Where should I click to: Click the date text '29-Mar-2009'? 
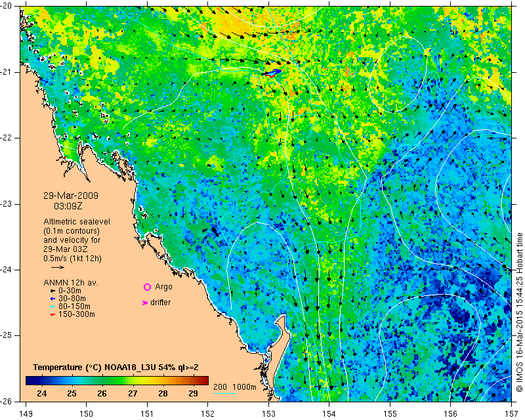point(71,196)
